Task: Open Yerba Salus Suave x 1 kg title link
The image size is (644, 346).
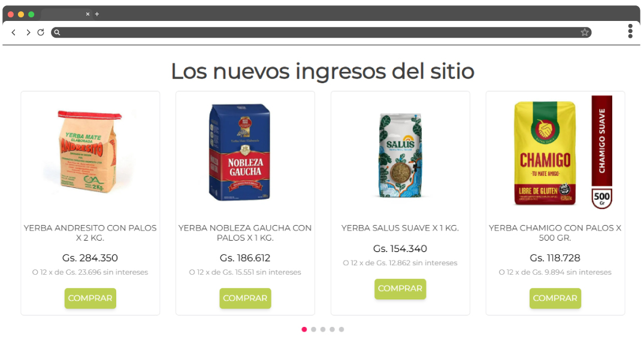Action: coord(400,228)
